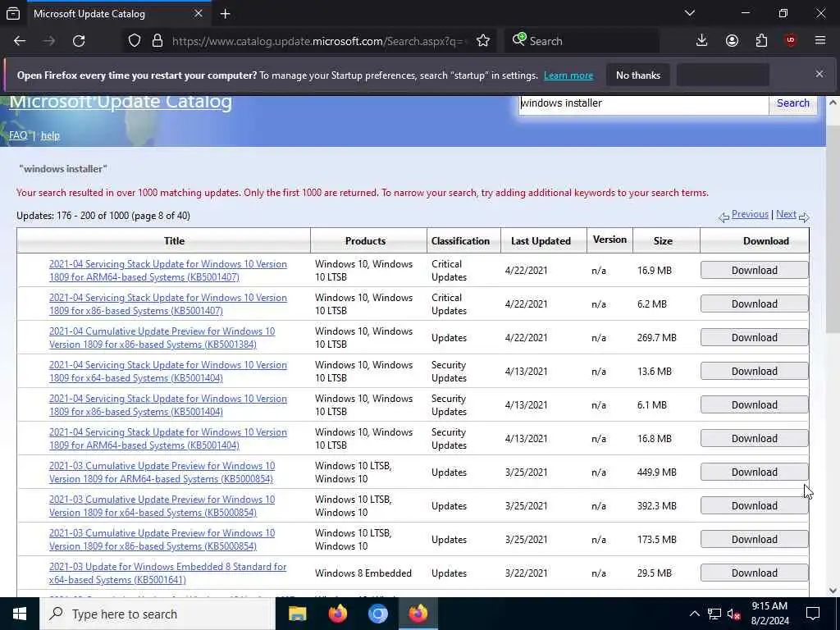Go to the Previous results page
The height and width of the screenshot is (630, 840).
750,214
